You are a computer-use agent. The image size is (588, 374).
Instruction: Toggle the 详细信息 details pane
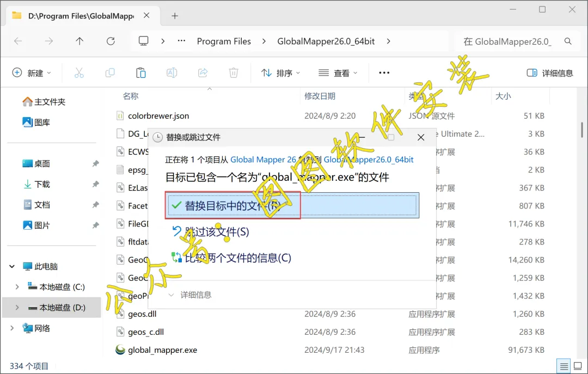tap(550, 73)
